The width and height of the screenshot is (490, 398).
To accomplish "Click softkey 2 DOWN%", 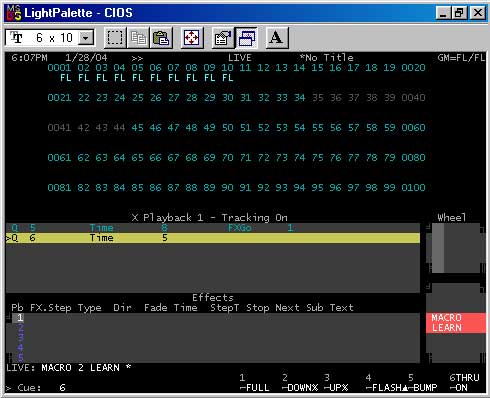I will [300, 383].
